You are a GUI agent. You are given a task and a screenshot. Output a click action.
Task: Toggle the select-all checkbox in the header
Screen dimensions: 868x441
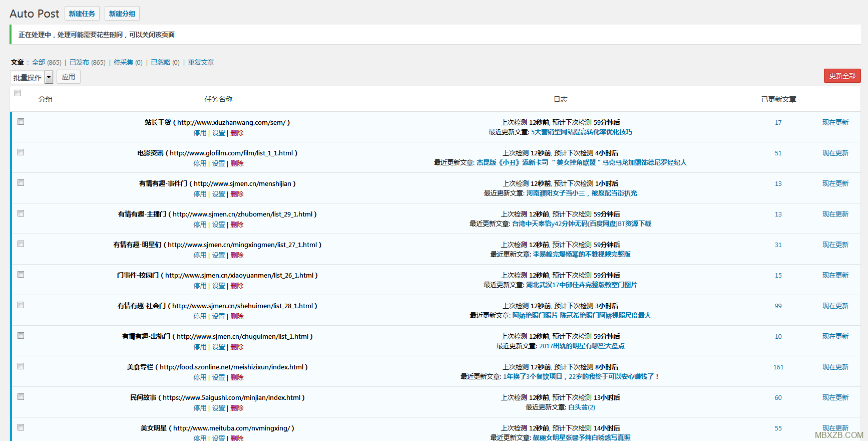18,93
